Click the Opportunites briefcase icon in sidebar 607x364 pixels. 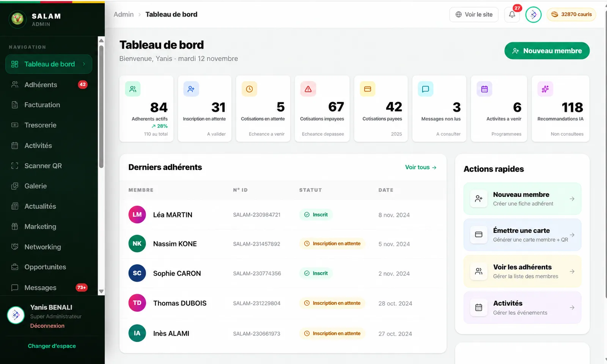(x=15, y=267)
